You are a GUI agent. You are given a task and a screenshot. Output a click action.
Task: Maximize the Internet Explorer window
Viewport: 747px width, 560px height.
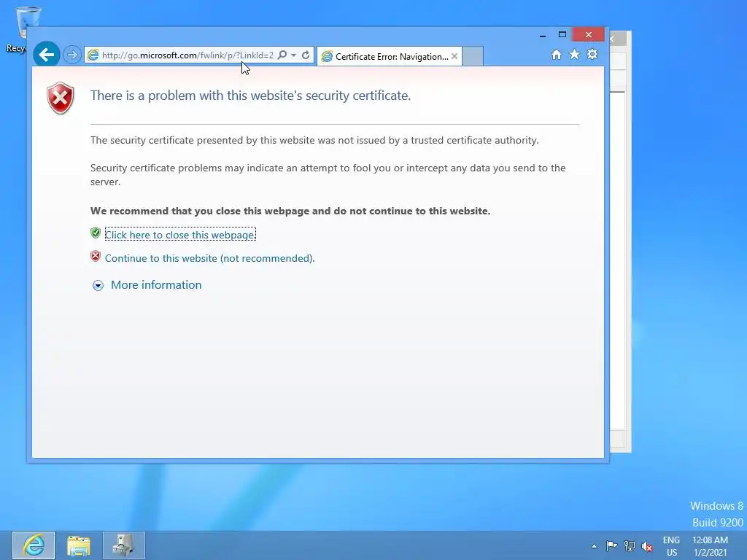(562, 34)
